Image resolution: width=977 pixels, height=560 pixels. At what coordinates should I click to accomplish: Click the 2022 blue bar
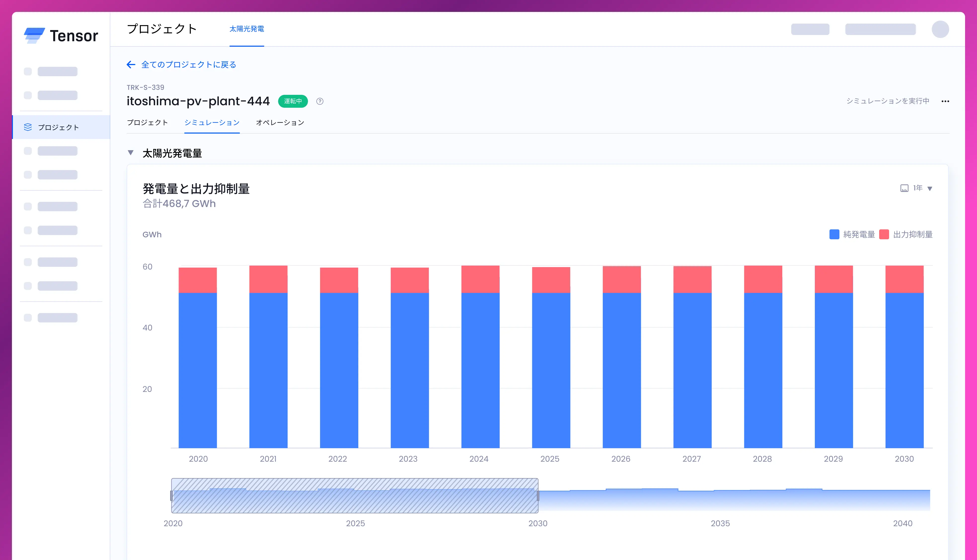(x=339, y=370)
